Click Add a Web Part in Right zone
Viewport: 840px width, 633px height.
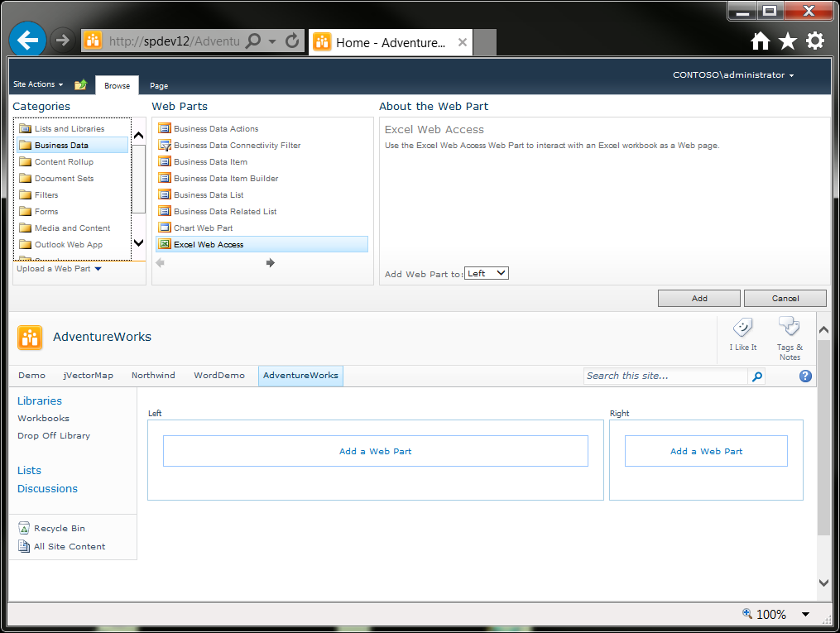(x=706, y=451)
